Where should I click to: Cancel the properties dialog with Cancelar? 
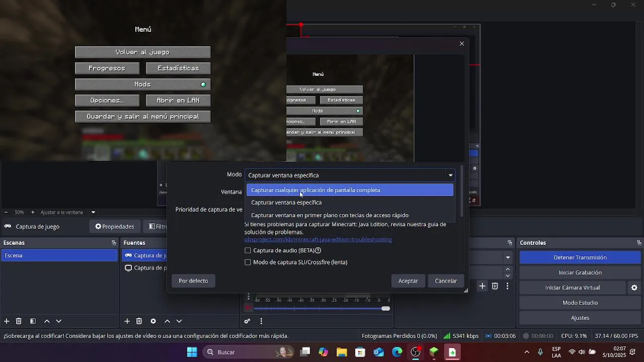coord(446,281)
